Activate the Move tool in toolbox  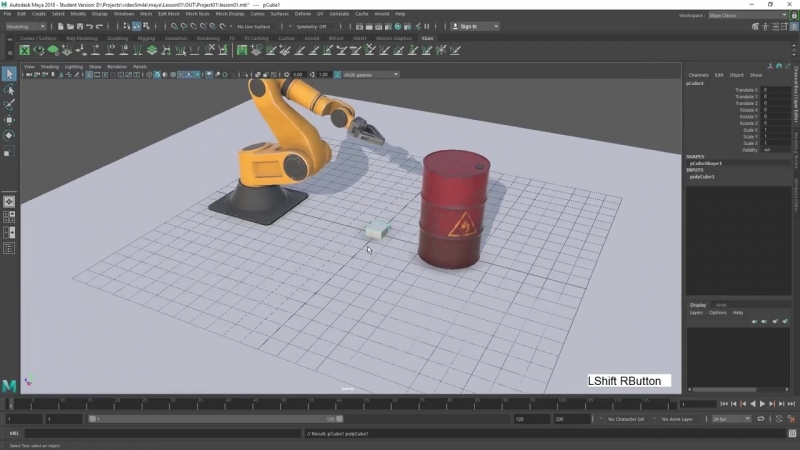tap(9, 120)
